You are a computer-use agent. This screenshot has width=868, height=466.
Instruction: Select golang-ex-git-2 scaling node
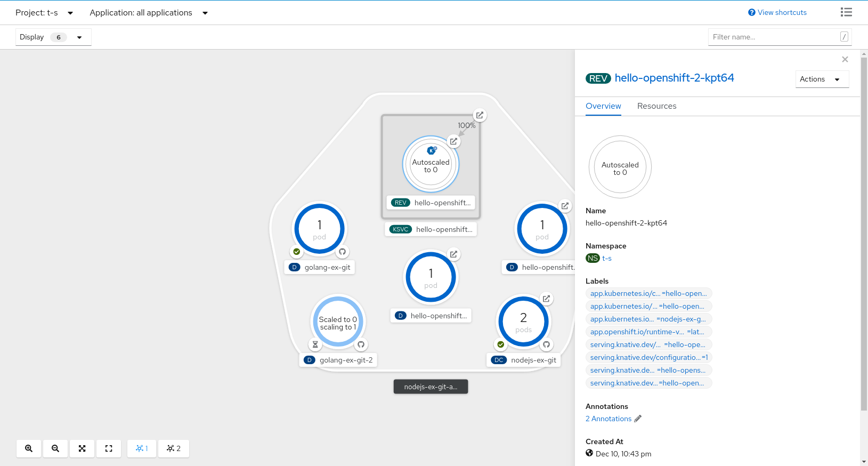[338, 322]
